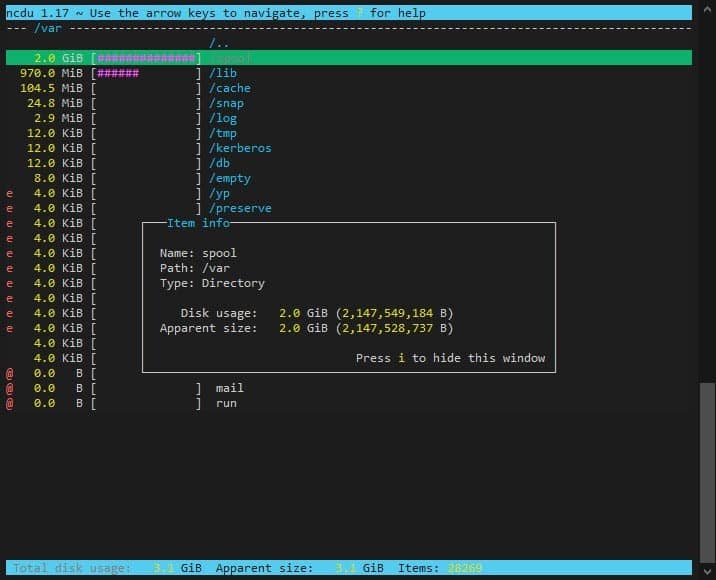Select the /log directory entry

pos(222,118)
